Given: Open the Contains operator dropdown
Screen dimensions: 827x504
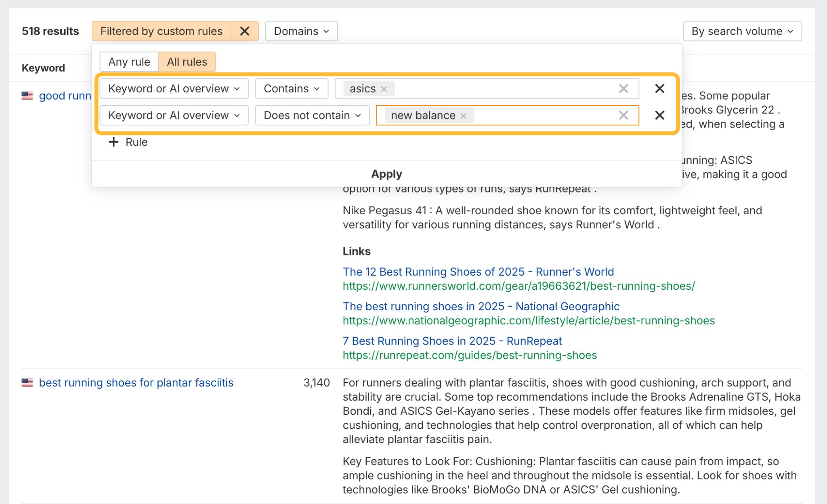Looking at the screenshot, I should (291, 88).
